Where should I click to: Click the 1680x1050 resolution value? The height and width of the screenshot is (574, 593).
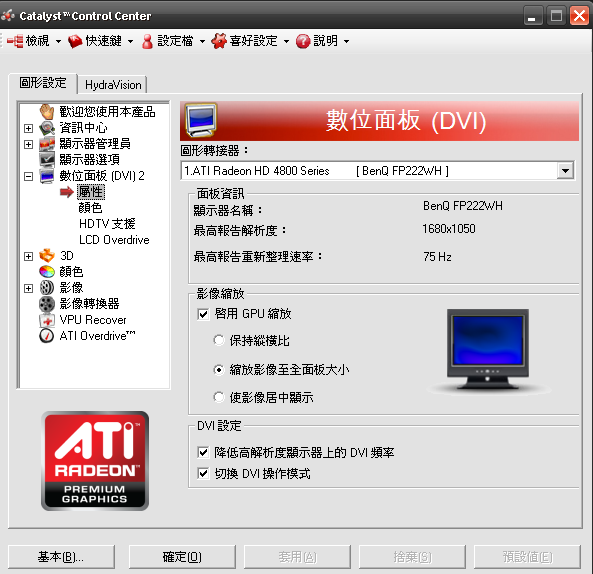point(449,229)
